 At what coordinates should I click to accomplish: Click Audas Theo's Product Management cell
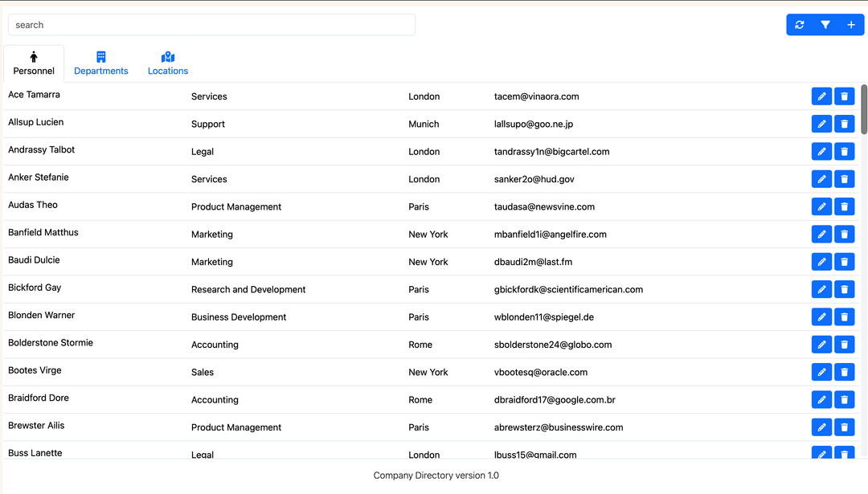[x=236, y=207]
